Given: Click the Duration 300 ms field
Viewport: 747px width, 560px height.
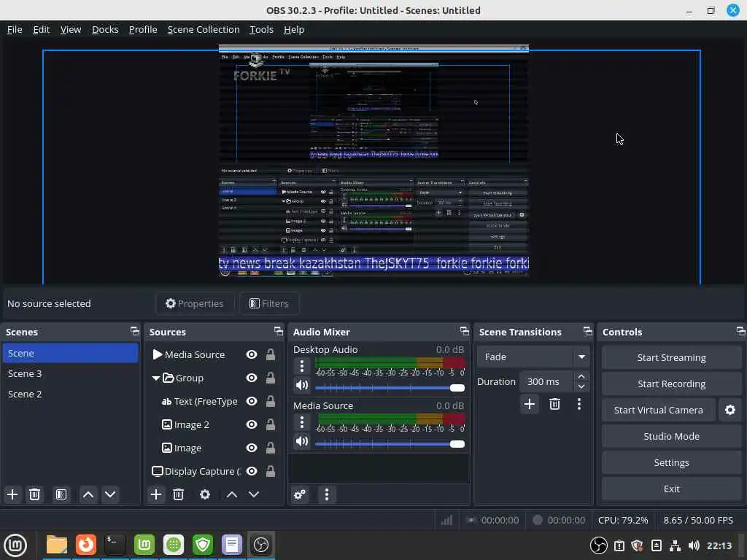Looking at the screenshot, I should pyautogui.click(x=546, y=381).
